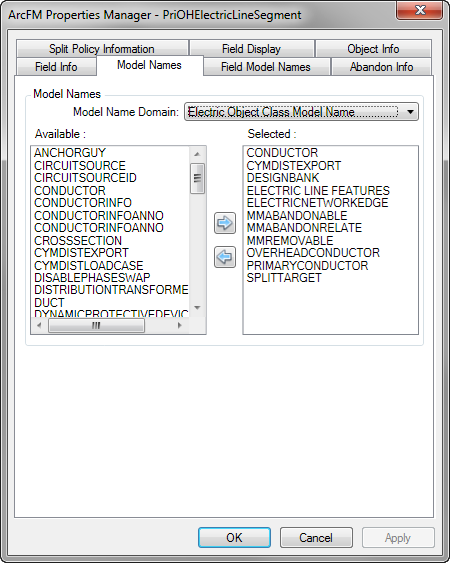
Task: Click the left arrow remove-from-selected icon
Action: [x=225, y=257]
